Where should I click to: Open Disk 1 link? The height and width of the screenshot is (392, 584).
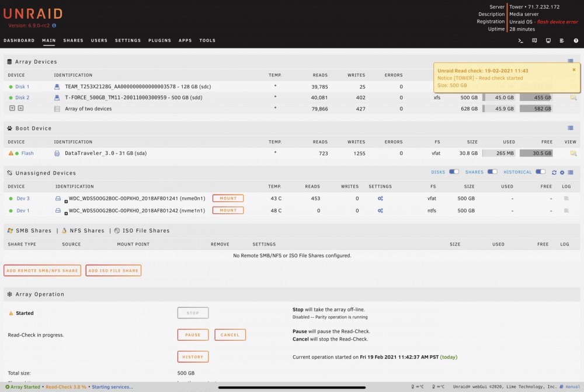point(22,87)
